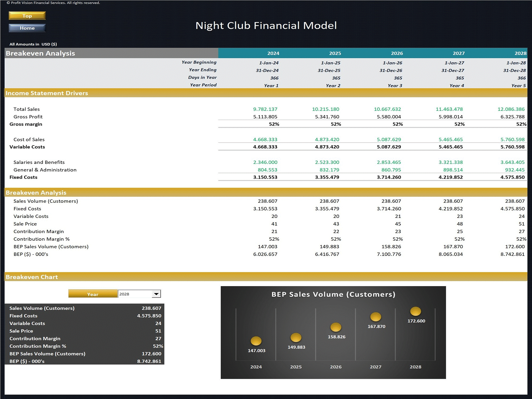Select Year 2024 from Breakeven Chart dropdown
The width and height of the screenshot is (532, 399).
click(157, 293)
